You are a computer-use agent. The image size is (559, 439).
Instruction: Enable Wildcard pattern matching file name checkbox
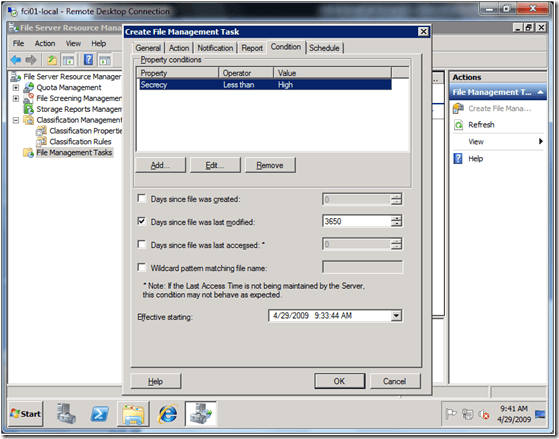[x=142, y=267]
